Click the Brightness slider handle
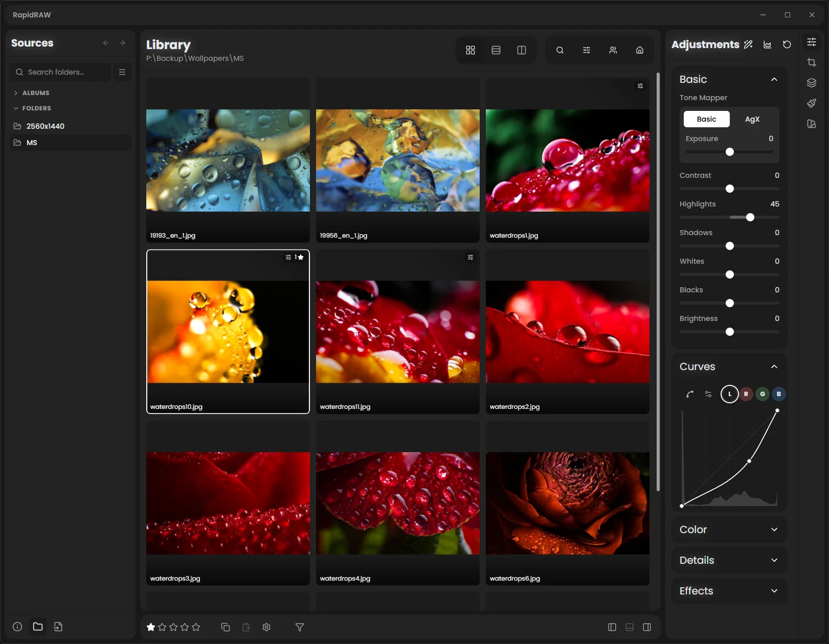The width and height of the screenshot is (829, 644). (x=730, y=332)
